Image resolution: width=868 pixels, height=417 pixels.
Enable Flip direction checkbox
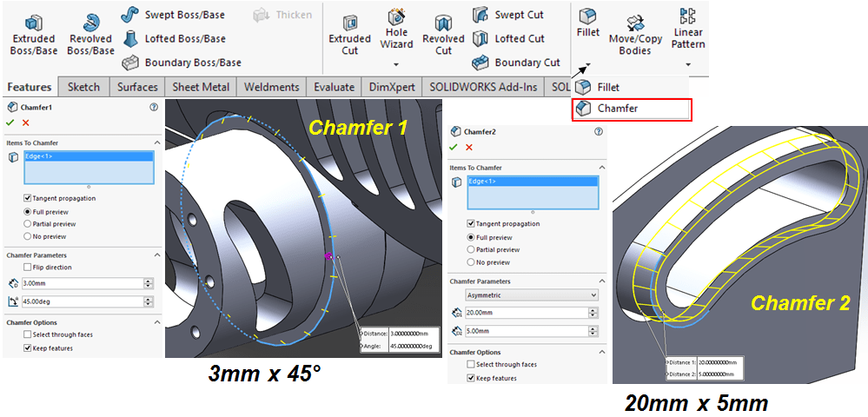point(28,268)
